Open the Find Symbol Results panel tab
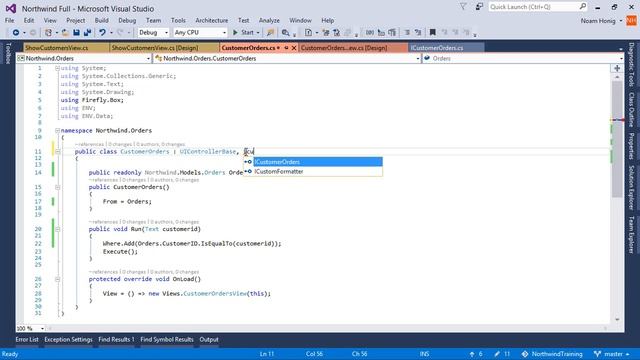The height and width of the screenshot is (360, 640). point(167,340)
